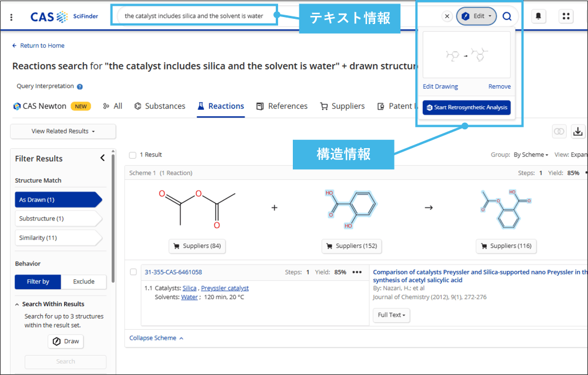Screen dimensions: 588x375
Task: Open notifications bell icon
Action: pyautogui.click(x=539, y=16)
